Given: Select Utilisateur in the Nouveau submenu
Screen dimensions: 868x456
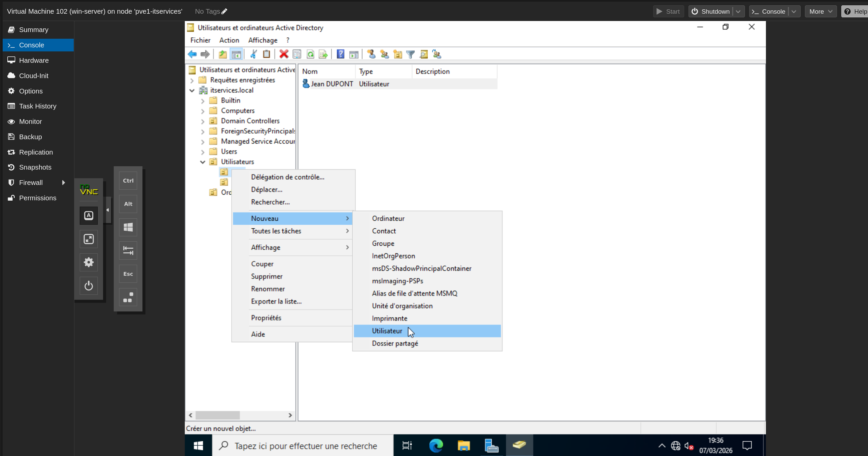Looking at the screenshot, I should (387, 331).
